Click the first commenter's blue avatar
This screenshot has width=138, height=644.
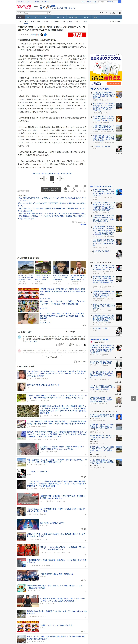[19, 337]
